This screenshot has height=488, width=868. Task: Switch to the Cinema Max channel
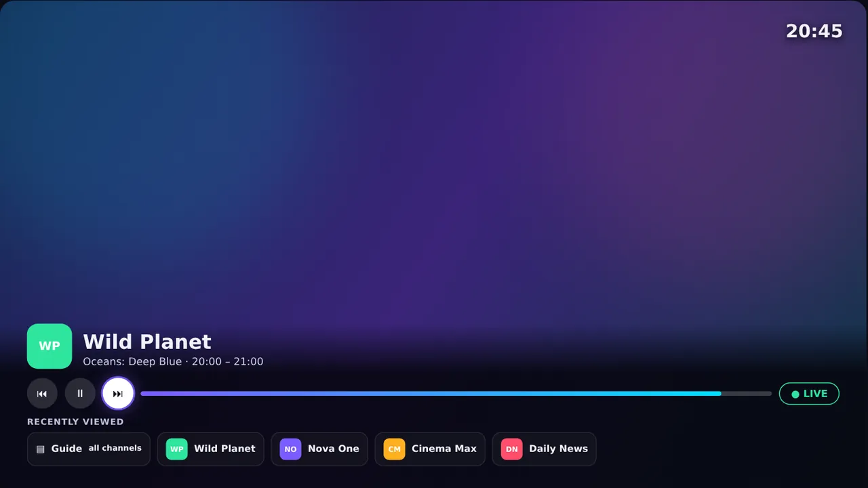pos(430,449)
